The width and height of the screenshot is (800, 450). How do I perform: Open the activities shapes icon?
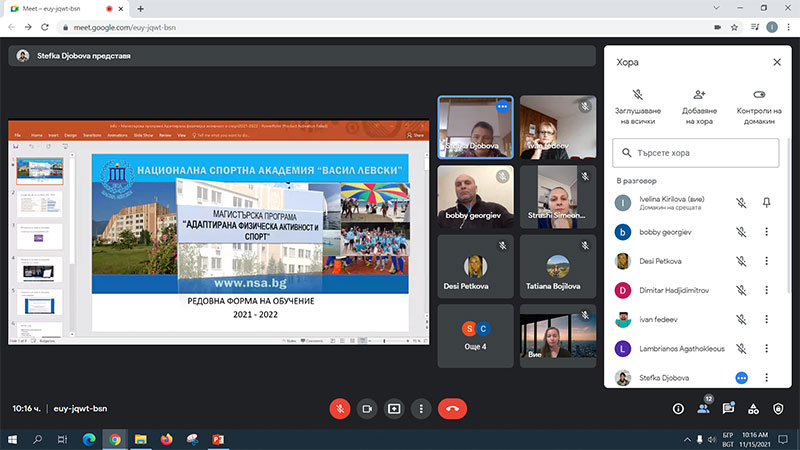point(753,409)
